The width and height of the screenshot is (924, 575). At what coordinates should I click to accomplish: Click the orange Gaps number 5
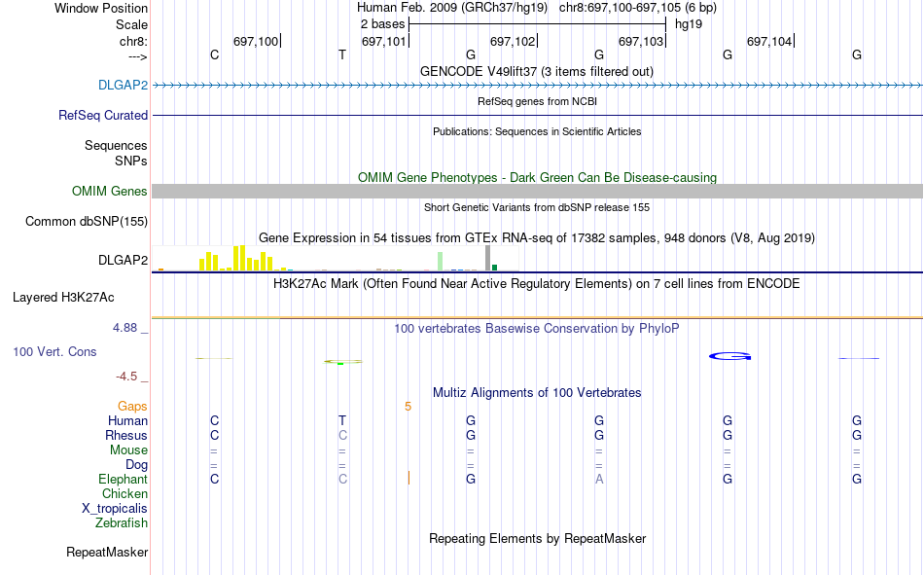click(x=408, y=407)
